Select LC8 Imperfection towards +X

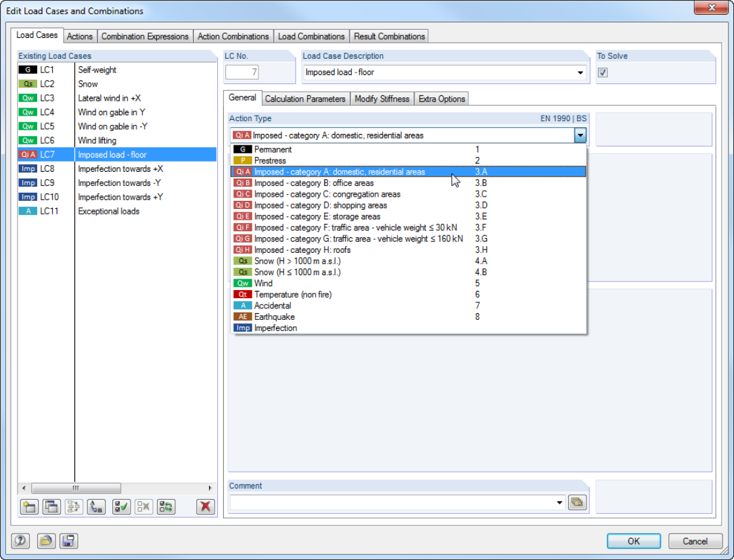117,169
